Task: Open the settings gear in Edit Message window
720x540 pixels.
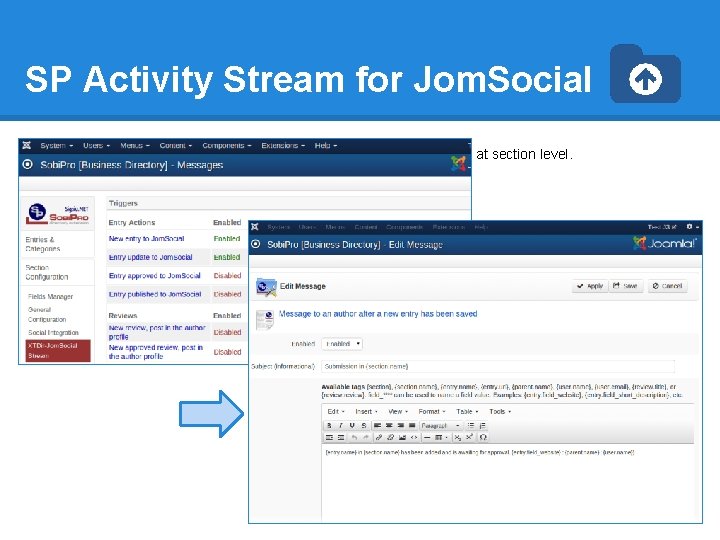Action: pyautogui.click(x=692, y=227)
